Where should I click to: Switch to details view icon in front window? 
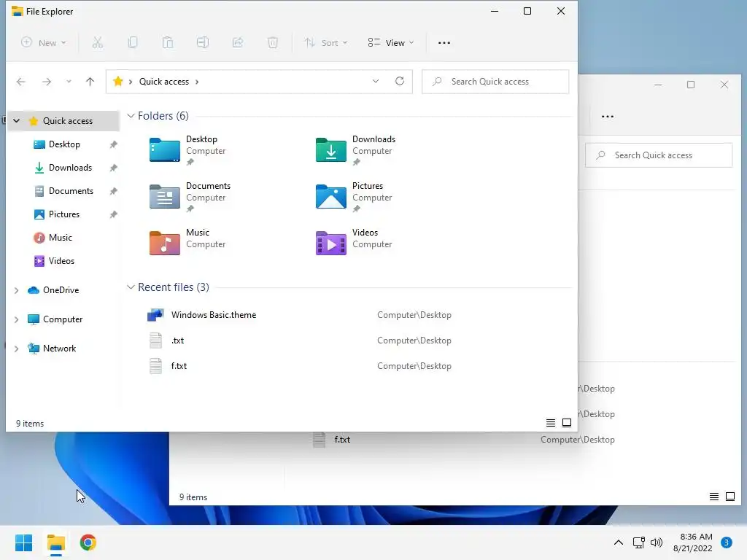tap(550, 423)
